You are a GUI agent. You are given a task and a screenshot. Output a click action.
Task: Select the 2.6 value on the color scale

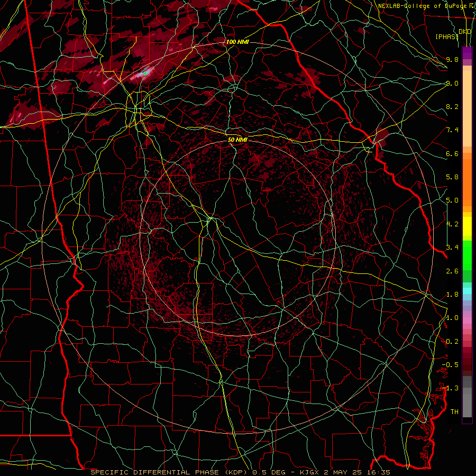(x=452, y=271)
